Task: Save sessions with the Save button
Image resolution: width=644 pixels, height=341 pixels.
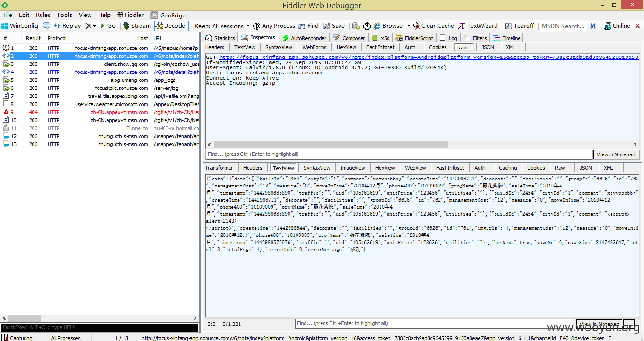Action: pos(333,26)
